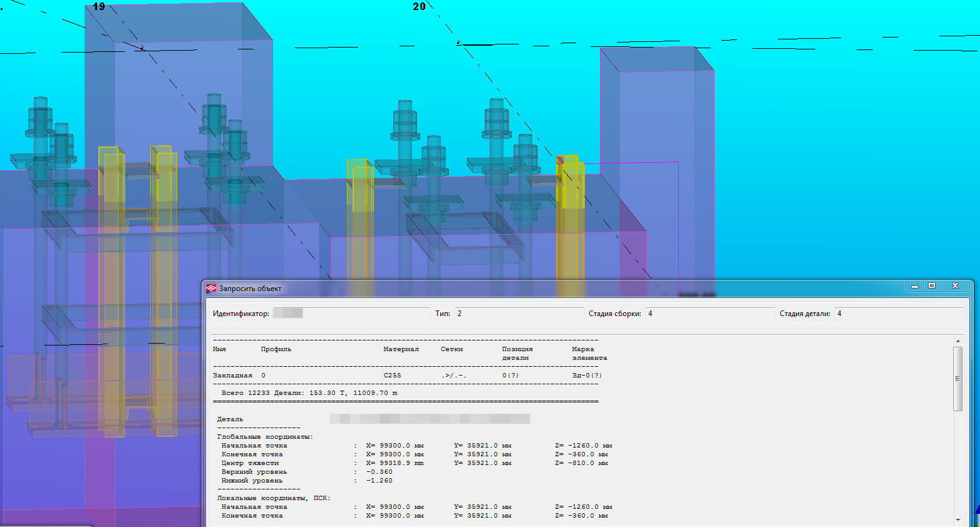Click the Запросить объект title bar text
The width and height of the screenshot is (980, 527).
250,289
